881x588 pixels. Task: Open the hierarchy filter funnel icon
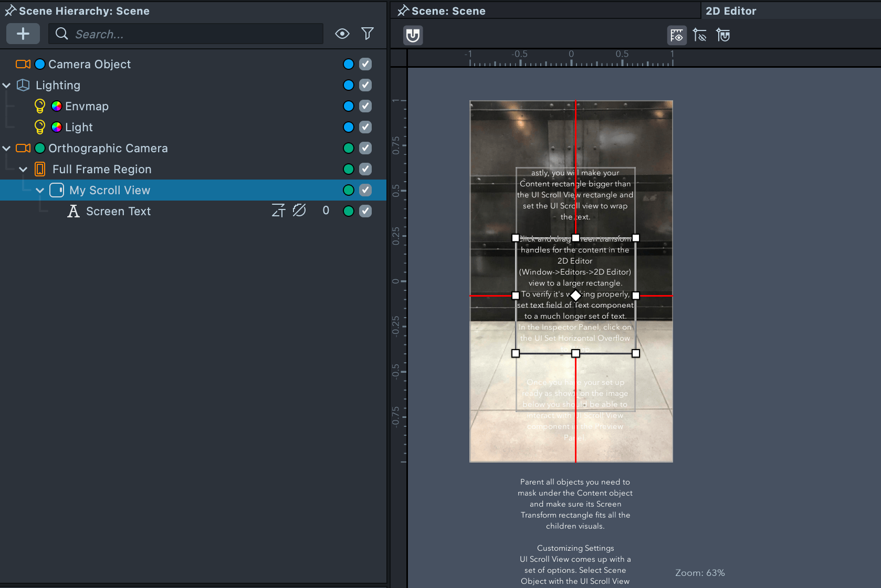pos(368,34)
